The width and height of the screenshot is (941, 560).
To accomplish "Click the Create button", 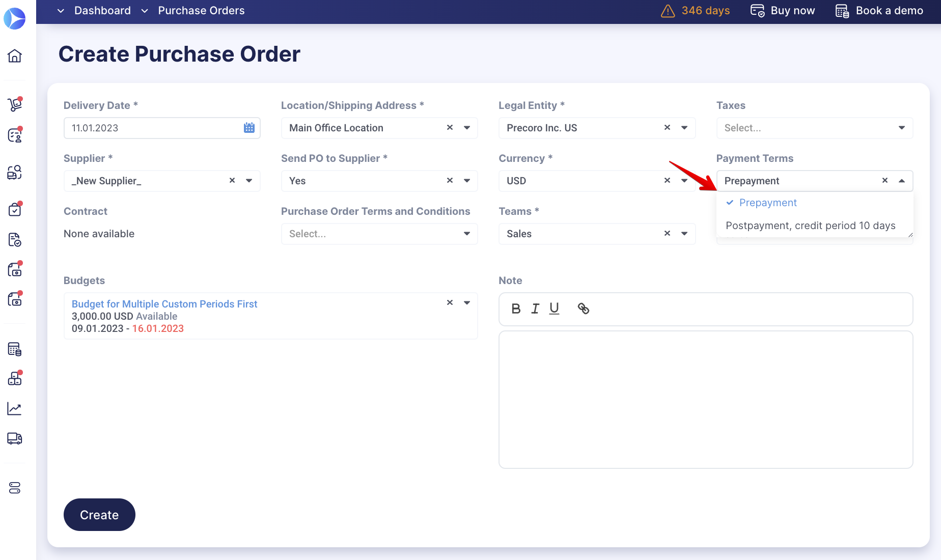I will tap(99, 515).
